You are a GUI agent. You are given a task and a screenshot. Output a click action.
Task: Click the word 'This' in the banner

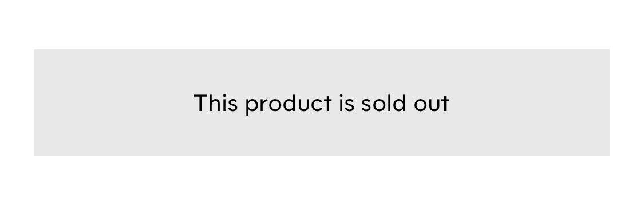click(216, 102)
